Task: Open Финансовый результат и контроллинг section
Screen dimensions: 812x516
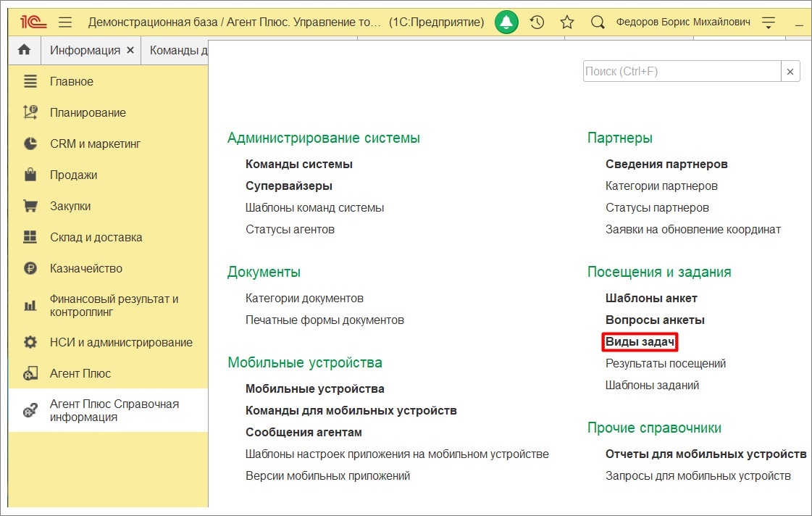Action: coord(114,306)
